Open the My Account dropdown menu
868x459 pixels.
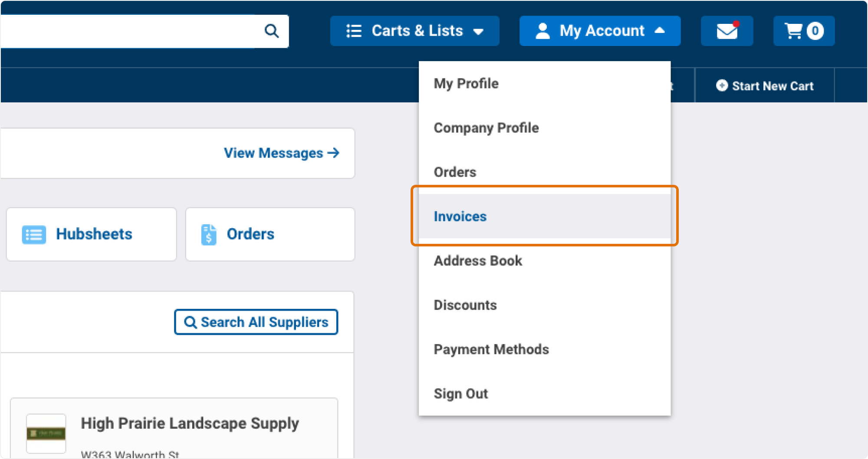click(x=601, y=30)
